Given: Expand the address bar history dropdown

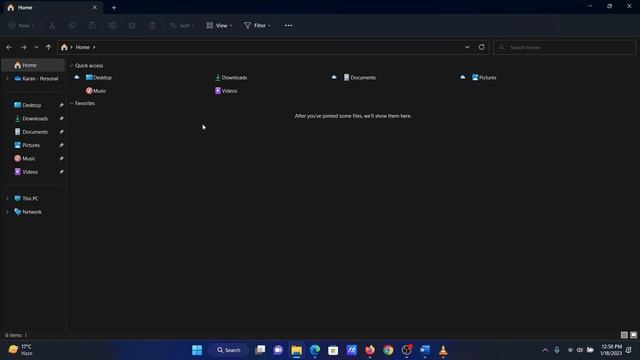Looking at the screenshot, I should click(467, 47).
